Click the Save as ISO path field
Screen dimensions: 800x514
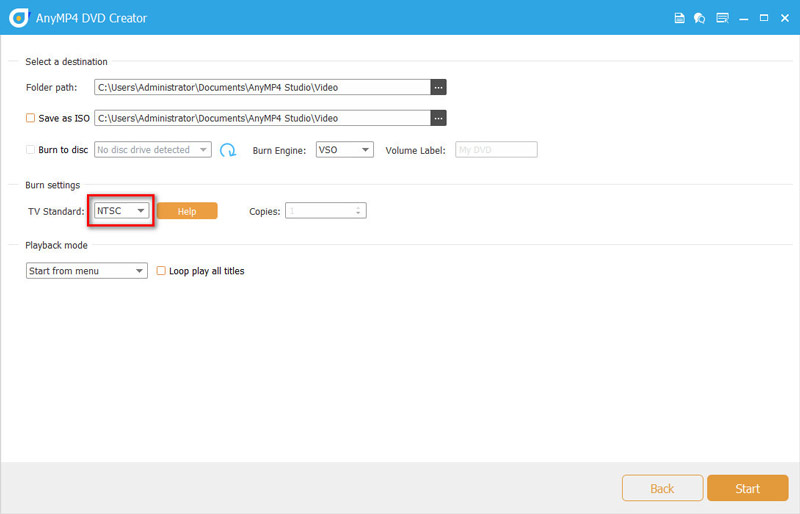point(262,118)
